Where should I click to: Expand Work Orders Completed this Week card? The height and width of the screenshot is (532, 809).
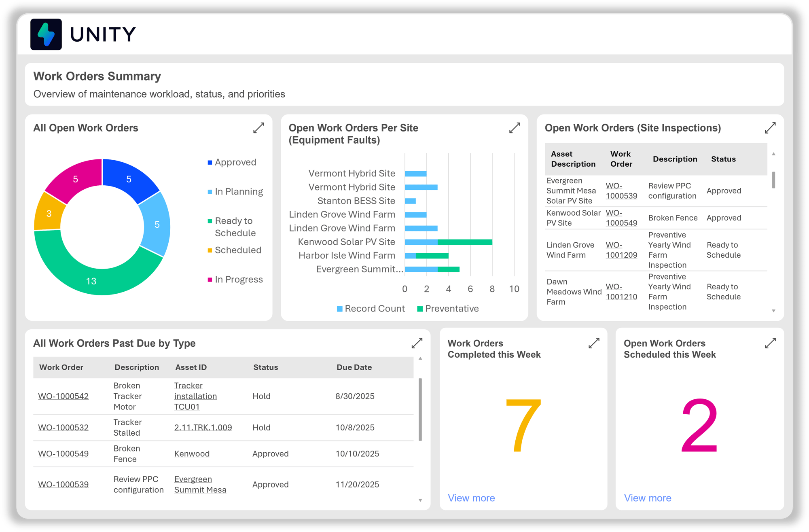click(x=593, y=343)
